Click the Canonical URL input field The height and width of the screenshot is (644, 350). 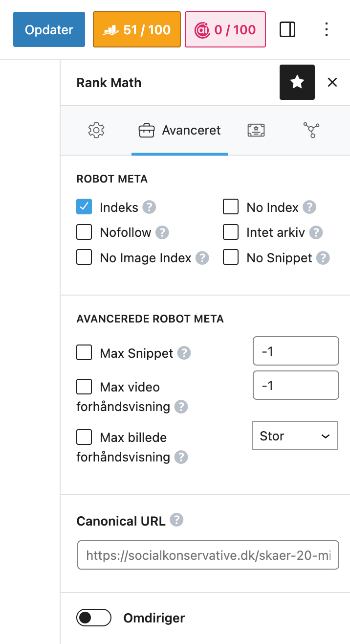[x=208, y=555]
